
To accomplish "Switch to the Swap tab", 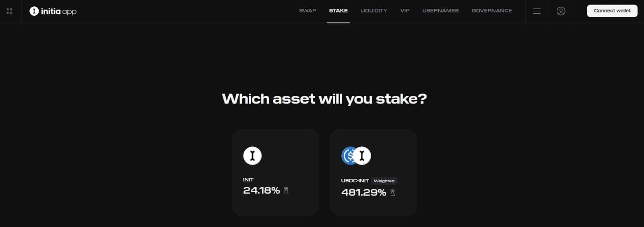I will click(x=308, y=11).
